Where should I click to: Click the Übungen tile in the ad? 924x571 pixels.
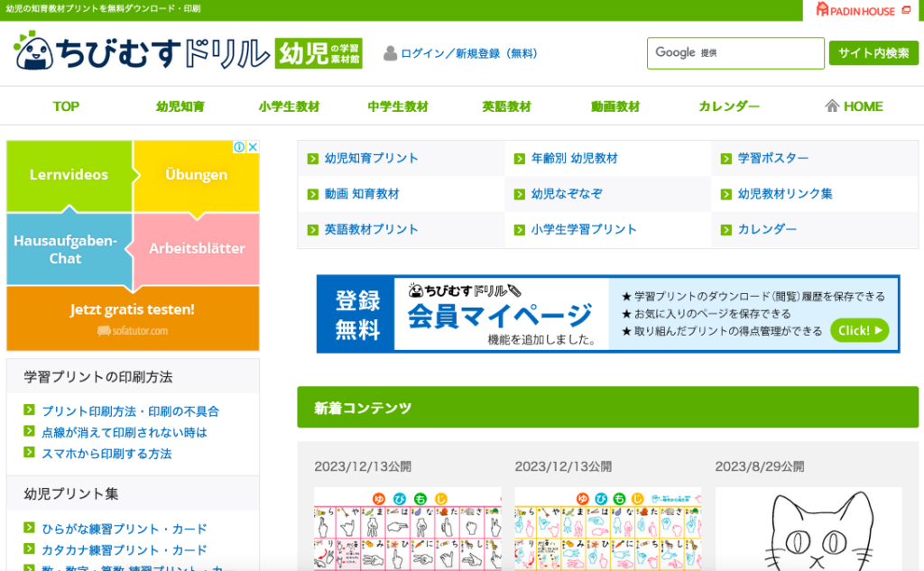pyautogui.click(x=196, y=175)
